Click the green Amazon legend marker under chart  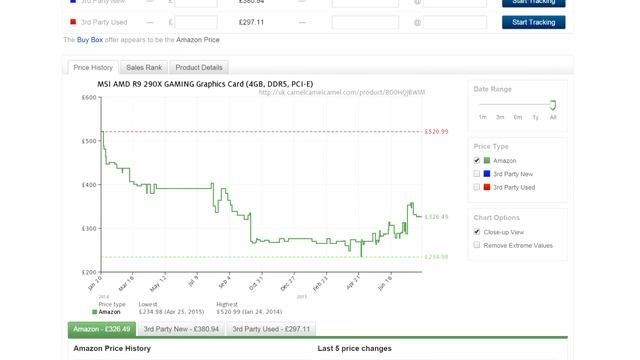coord(95,312)
